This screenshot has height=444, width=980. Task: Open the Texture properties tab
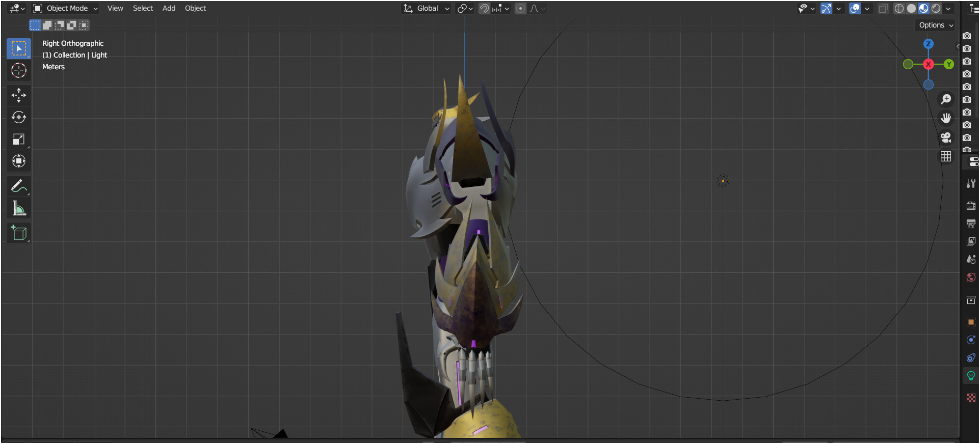point(971,398)
